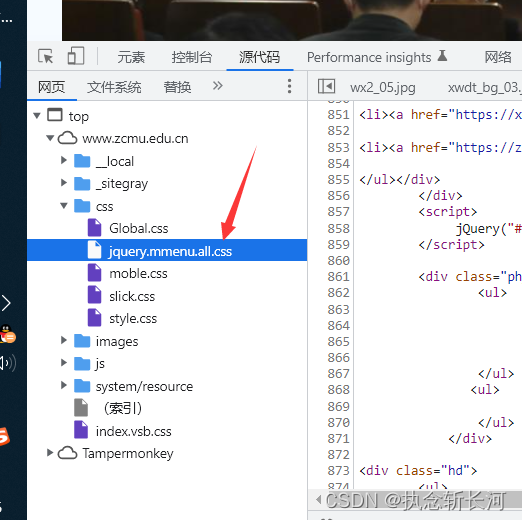The width and height of the screenshot is (522, 520).
Task: Expand the system/resource folder arrow
Action: click(64, 385)
